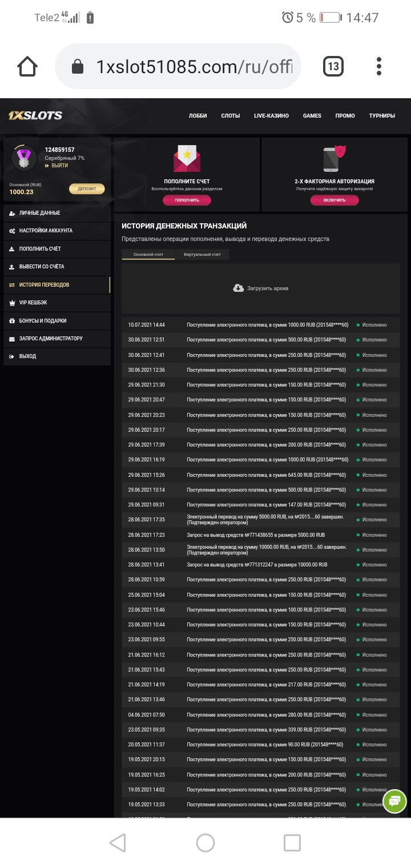Switch to the Виртуальный счет tab
Image resolution: width=411 pixels, height=868 pixels.
(x=203, y=255)
